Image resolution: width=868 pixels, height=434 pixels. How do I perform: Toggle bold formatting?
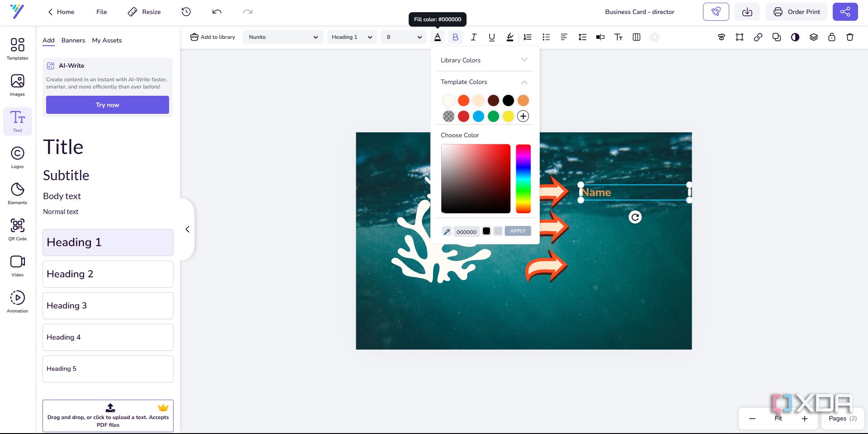point(456,37)
